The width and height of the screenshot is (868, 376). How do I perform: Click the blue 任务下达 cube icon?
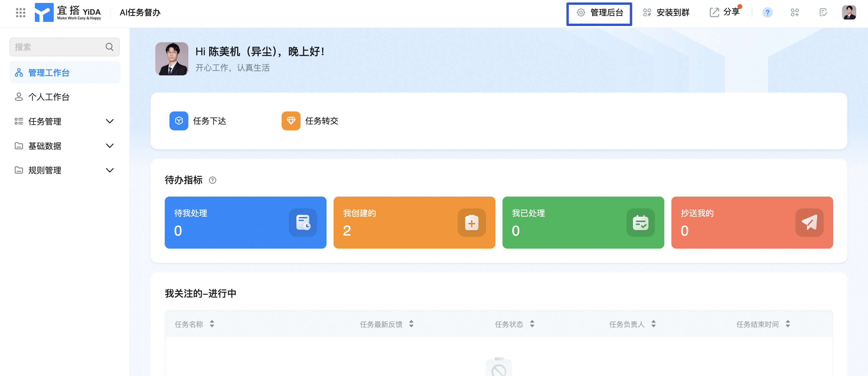coord(179,121)
